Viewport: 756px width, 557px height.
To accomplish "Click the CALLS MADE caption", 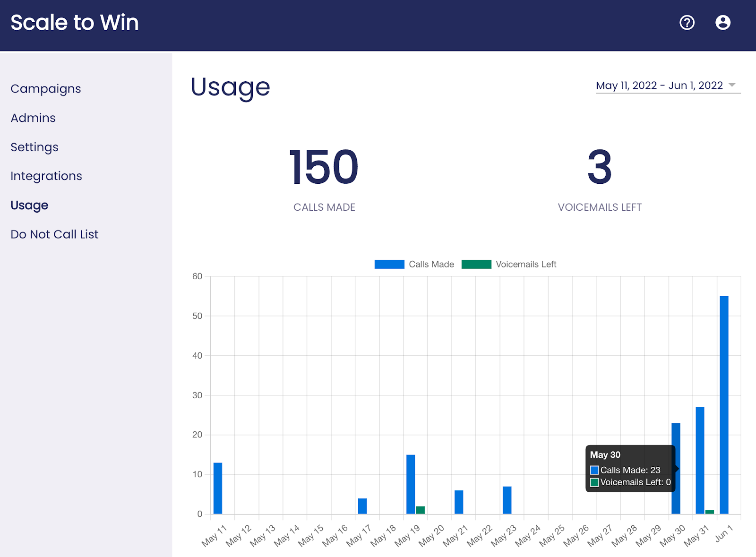I will [x=324, y=207].
